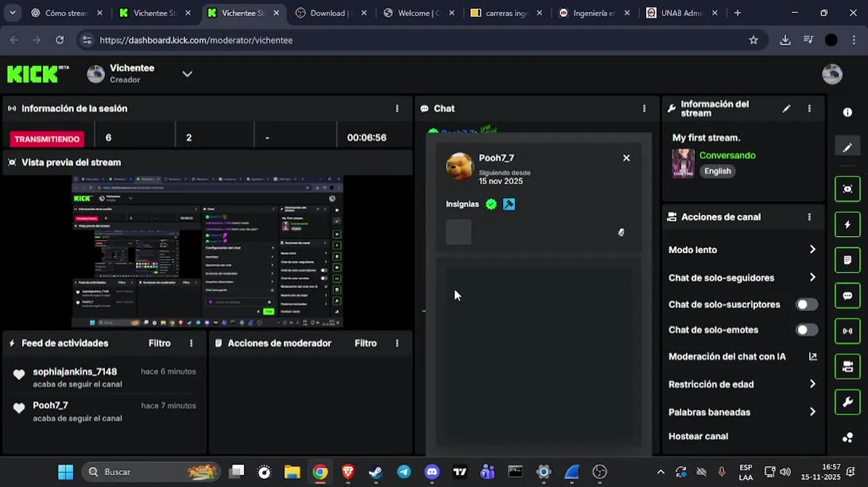Edit stream info with the pencil icon

point(786,108)
